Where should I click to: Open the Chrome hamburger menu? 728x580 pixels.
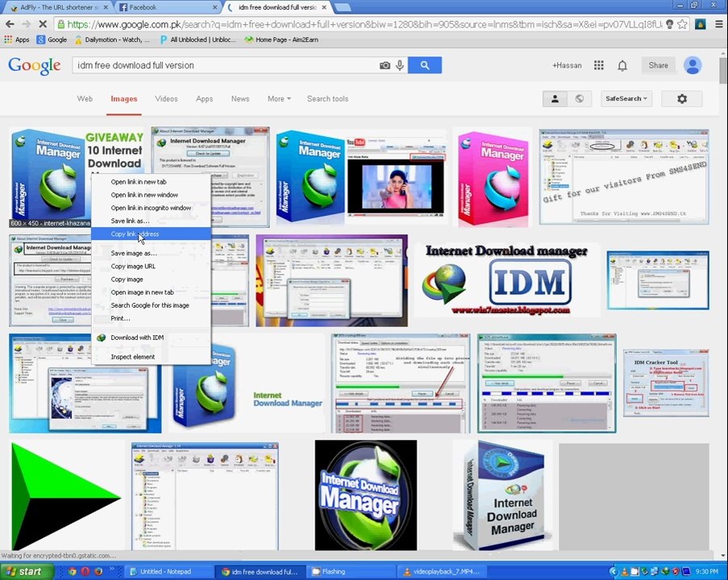pos(718,24)
